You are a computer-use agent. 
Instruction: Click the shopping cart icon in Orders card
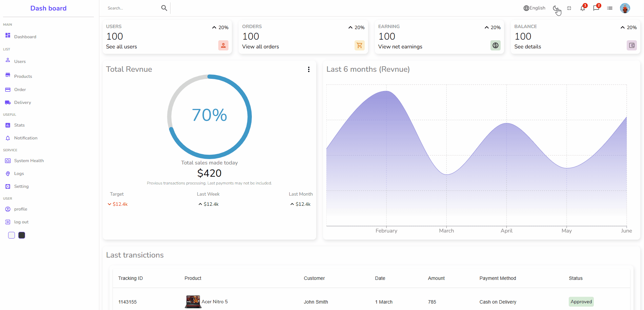click(x=360, y=45)
